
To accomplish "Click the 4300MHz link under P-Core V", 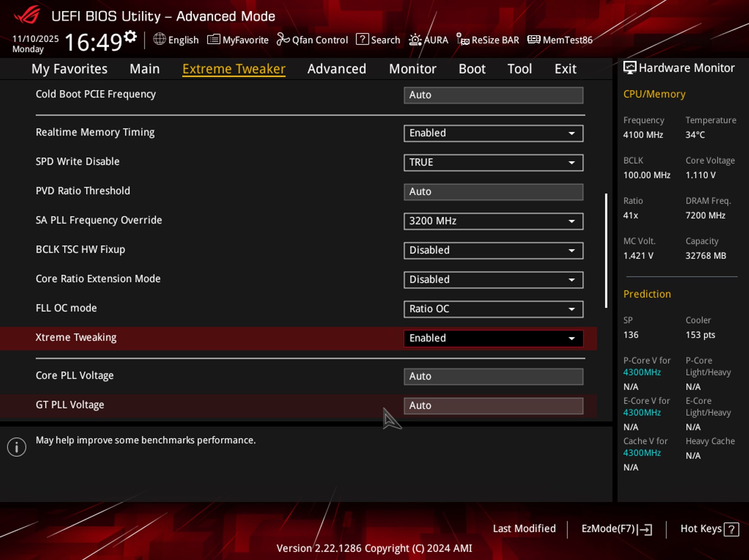I will (642, 372).
